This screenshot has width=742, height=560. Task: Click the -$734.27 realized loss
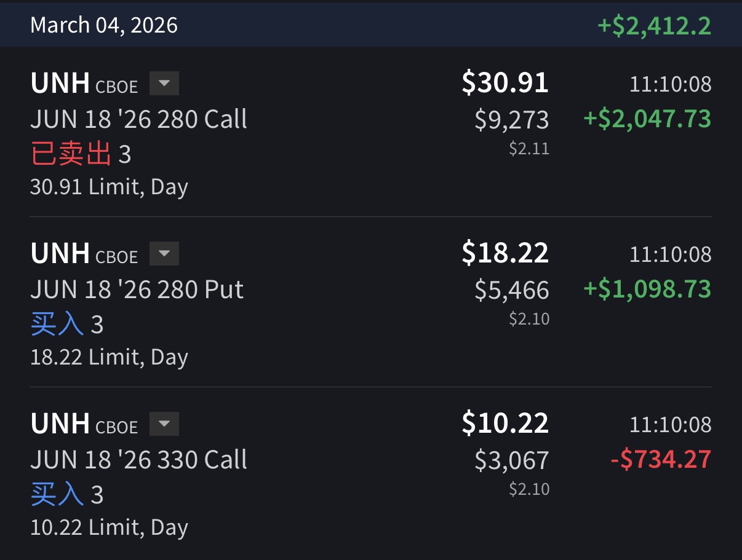(x=661, y=459)
